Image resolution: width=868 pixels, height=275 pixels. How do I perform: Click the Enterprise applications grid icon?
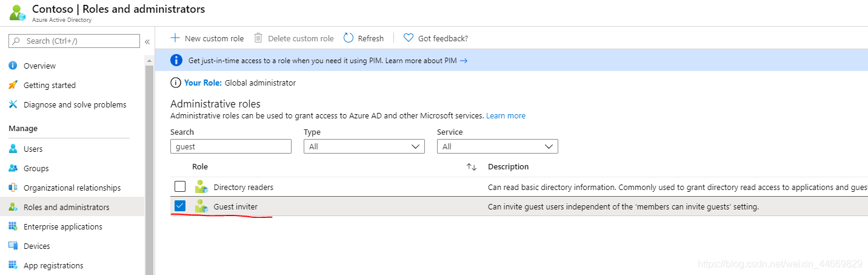tap(13, 226)
